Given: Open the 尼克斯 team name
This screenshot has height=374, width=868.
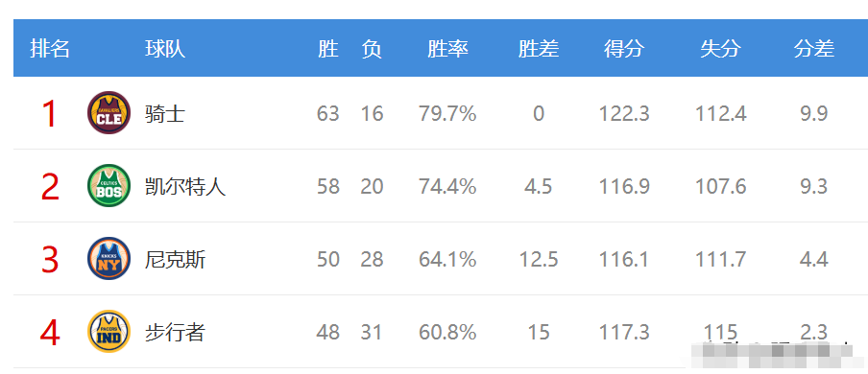Looking at the screenshot, I should click(176, 259).
